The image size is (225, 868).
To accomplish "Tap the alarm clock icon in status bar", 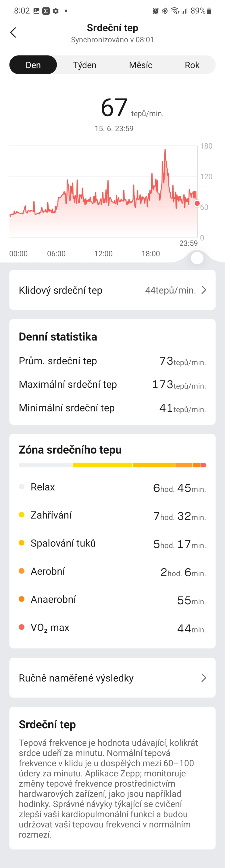I will click(x=155, y=10).
